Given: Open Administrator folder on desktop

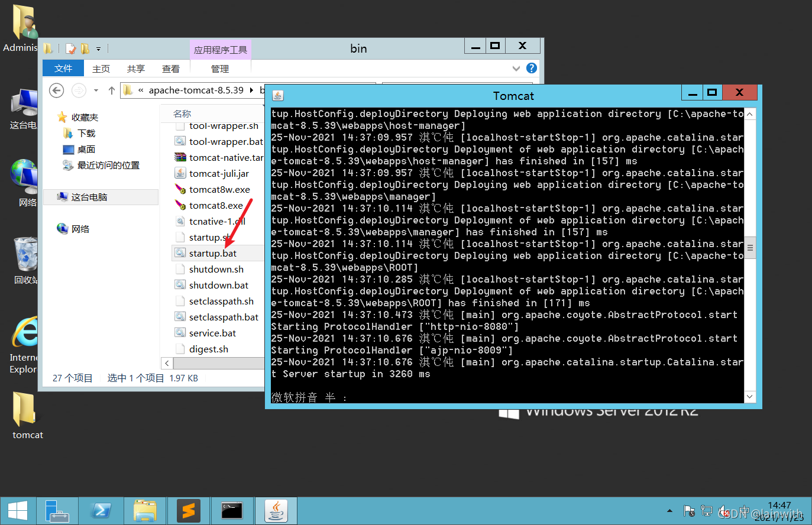Looking at the screenshot, I should tap(24, 28).
